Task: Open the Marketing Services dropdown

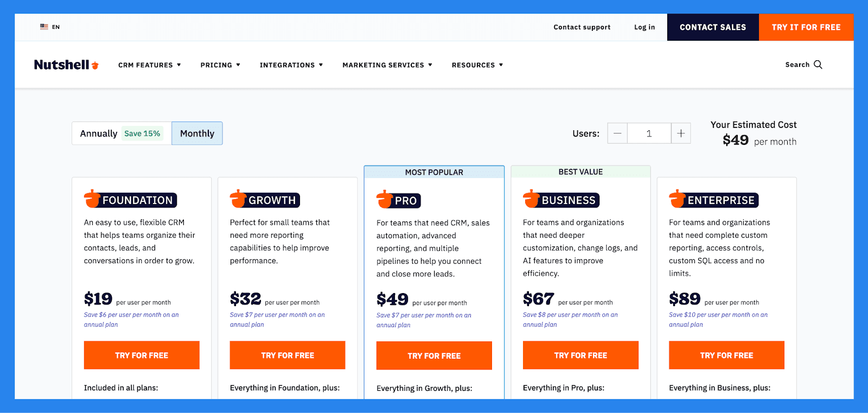Action: (387, 65)
